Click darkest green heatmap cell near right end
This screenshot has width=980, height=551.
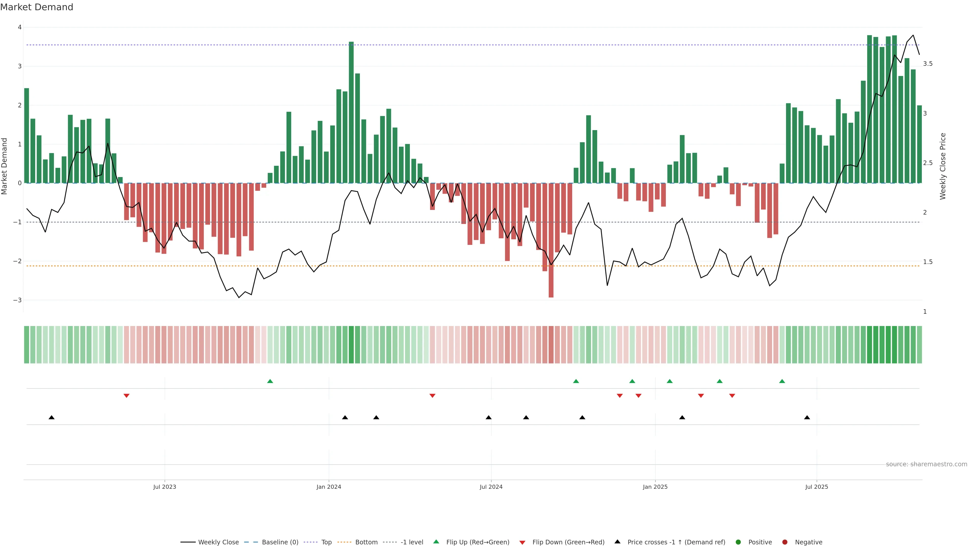pos(869,345)
